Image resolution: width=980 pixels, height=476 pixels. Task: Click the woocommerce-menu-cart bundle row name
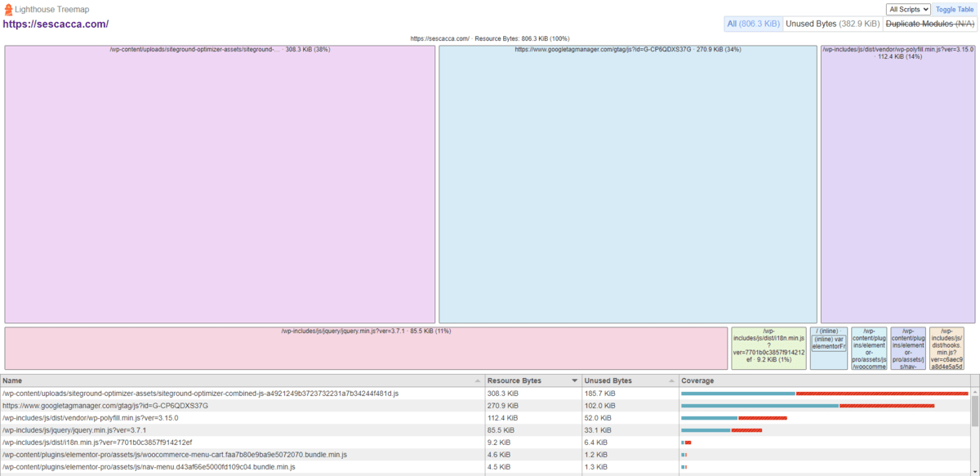coord(175,455)
